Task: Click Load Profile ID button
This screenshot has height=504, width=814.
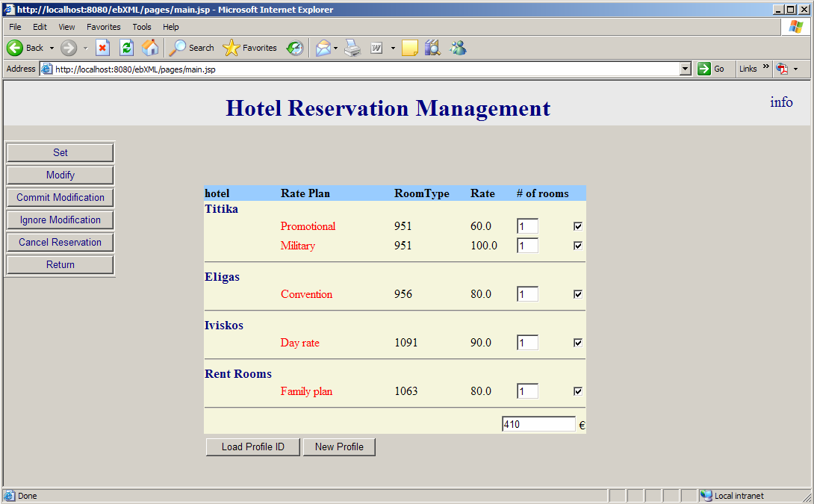Action: click(x=253, y=447)
